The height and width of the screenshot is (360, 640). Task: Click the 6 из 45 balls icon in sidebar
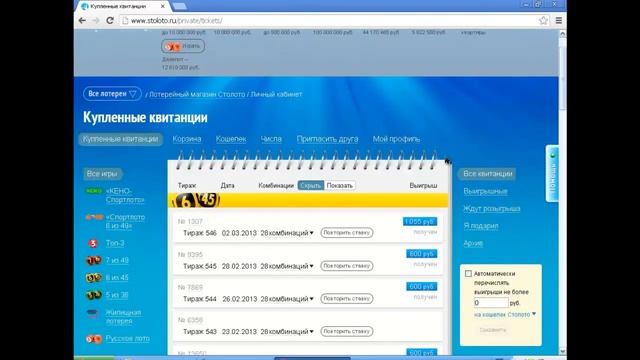[x=93, y=278]
